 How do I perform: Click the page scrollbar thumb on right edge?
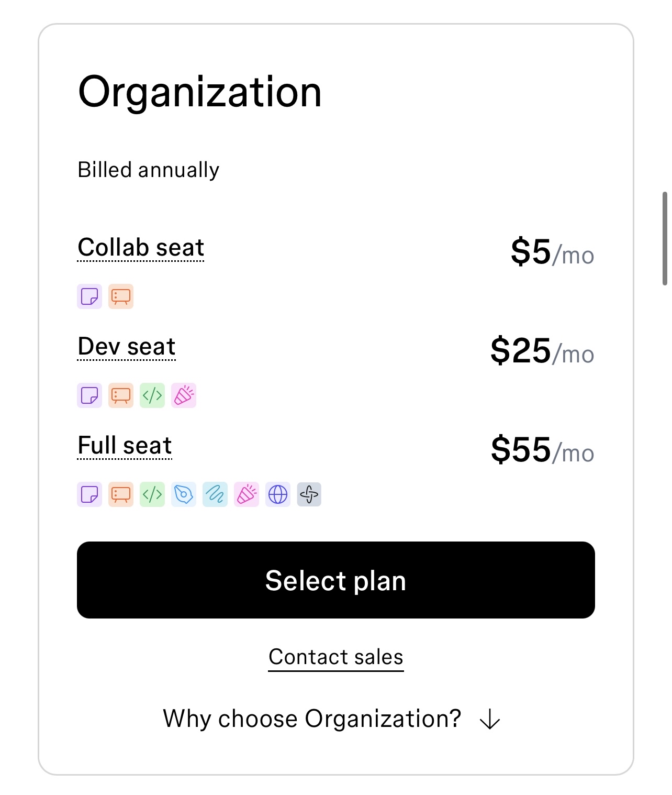pyautogui.click(x=665, y=238)
